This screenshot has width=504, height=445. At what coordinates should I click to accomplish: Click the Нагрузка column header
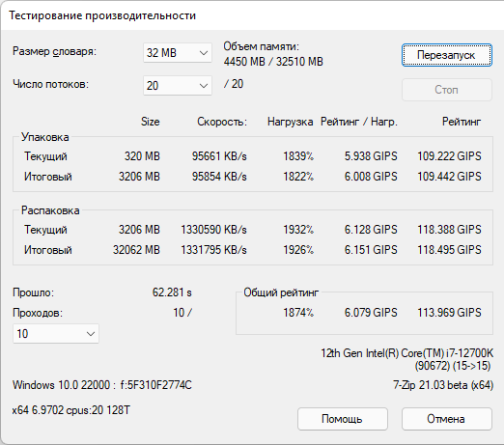tap(291, 122)
